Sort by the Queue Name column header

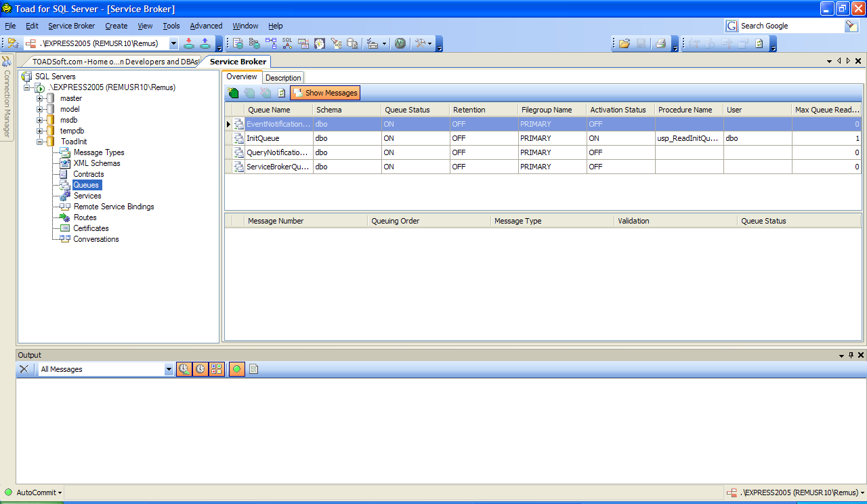(278, 110)
